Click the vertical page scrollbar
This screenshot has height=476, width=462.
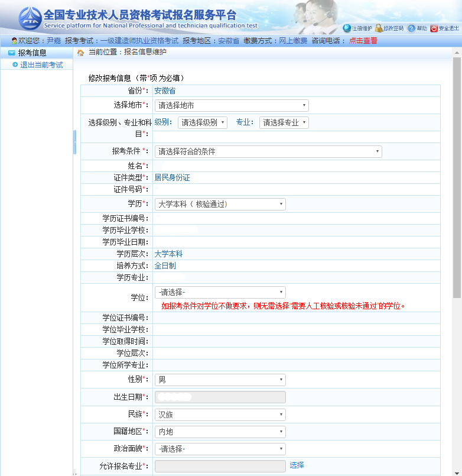click(457, 177)
